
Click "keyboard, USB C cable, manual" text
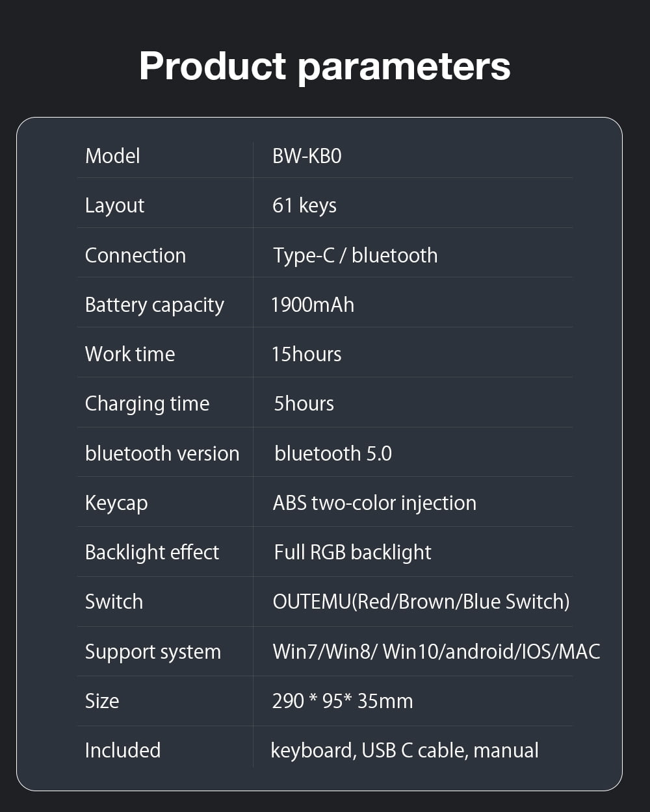404,750
